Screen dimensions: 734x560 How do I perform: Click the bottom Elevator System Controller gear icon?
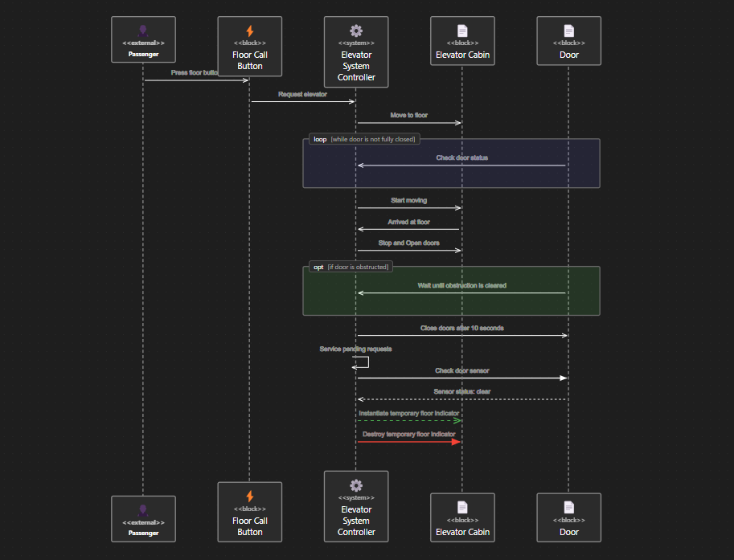(x=356, y=485)
